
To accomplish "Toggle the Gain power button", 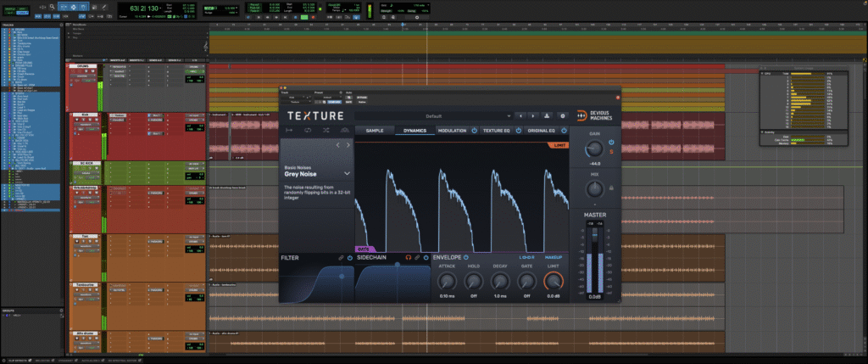I will pyautogui.click(x=610, y=143).
